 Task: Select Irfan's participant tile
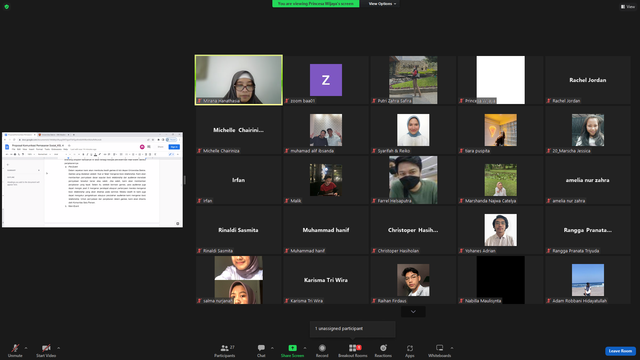pyautogui.click(x=239, y=180)
